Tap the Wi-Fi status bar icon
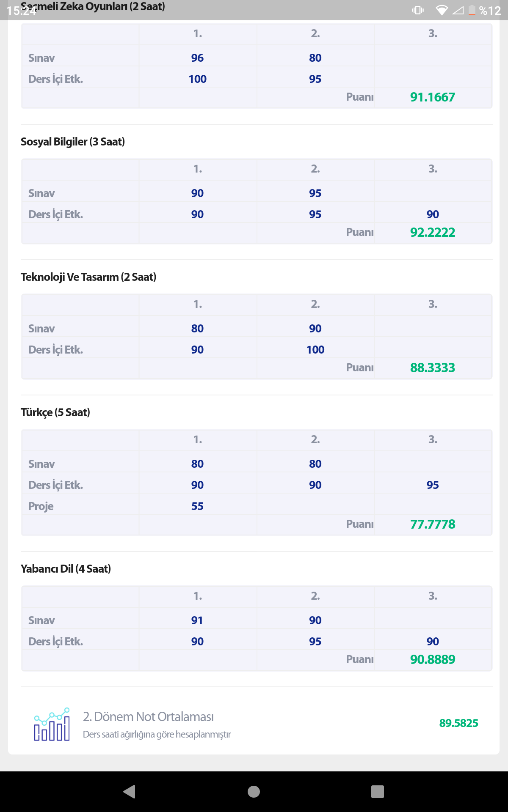The height and width of the screenshot is (812, 508). point(442,10)
